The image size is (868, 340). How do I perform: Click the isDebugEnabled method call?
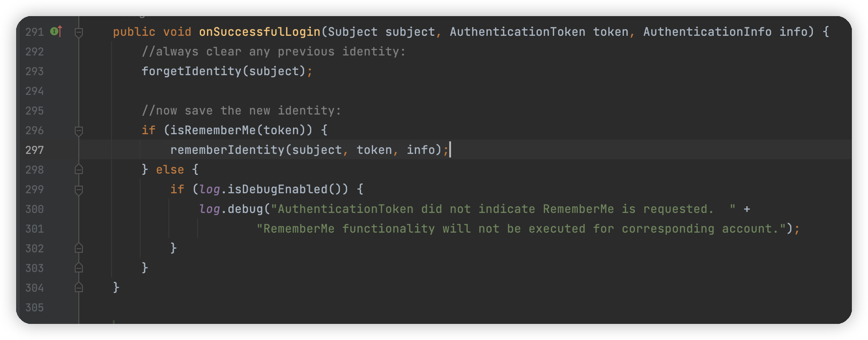click(277, 189)
